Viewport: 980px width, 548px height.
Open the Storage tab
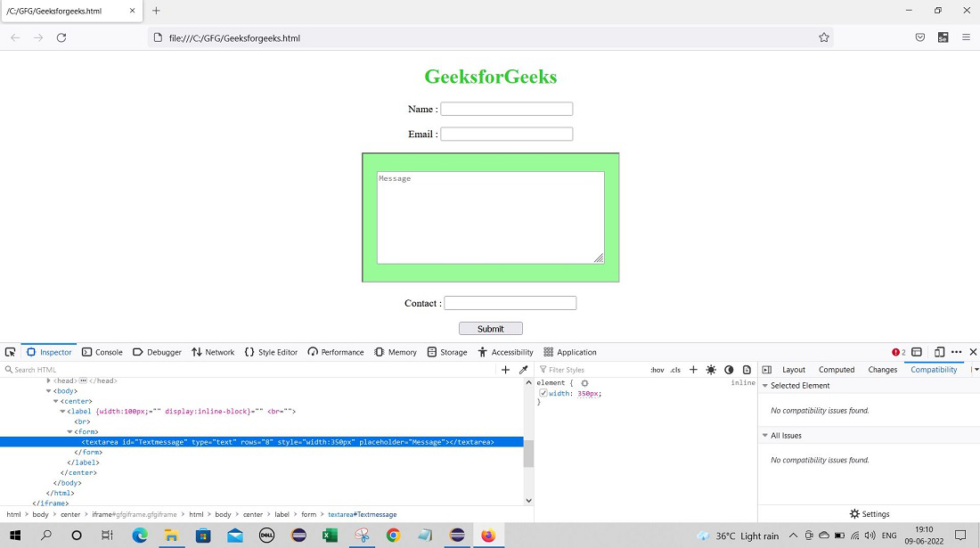pyautogui.click(x=447, y=353)
